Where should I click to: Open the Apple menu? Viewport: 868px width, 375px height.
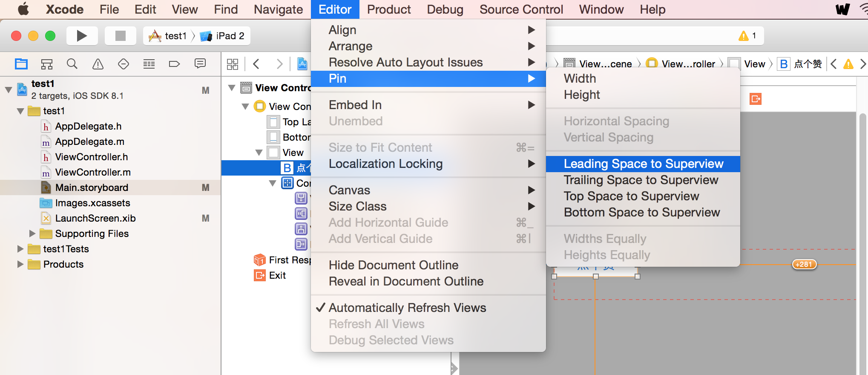pyautogui.click(x=23, y=9)
